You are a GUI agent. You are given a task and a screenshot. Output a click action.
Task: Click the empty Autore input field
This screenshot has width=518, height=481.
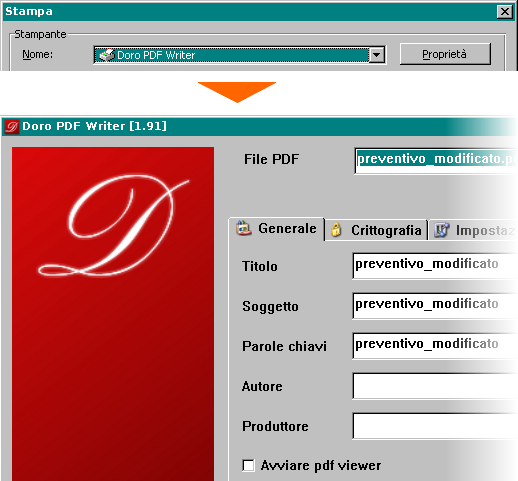435,386
